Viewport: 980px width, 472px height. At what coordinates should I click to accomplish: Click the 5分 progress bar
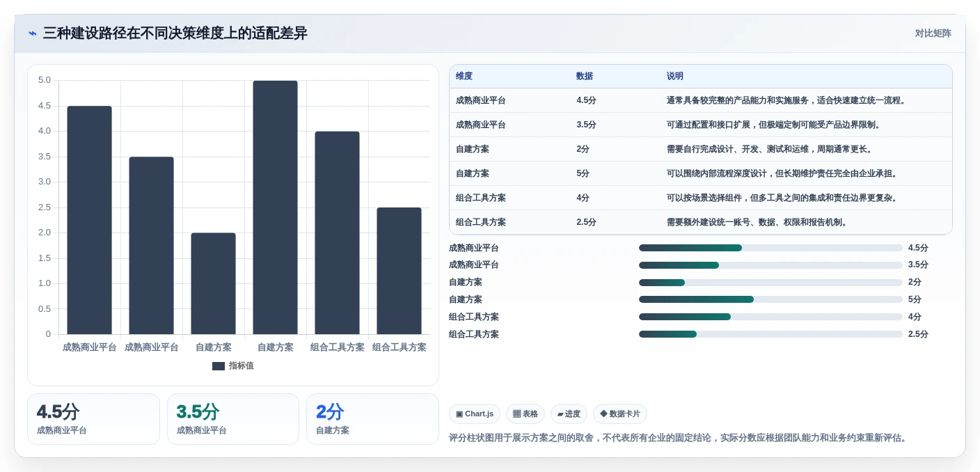770,299
